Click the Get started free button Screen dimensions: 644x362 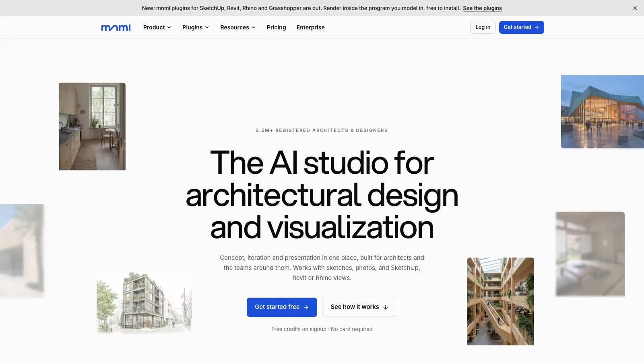pos(282,307)
